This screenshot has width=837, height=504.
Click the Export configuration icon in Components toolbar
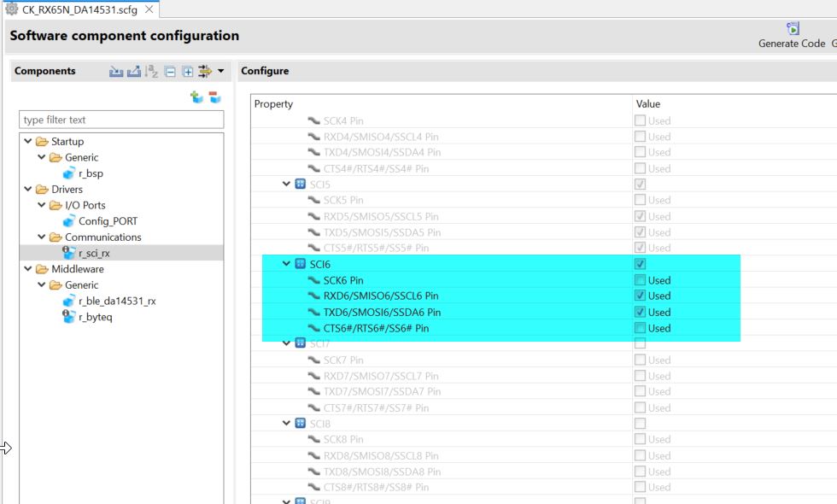coord(134,71)
